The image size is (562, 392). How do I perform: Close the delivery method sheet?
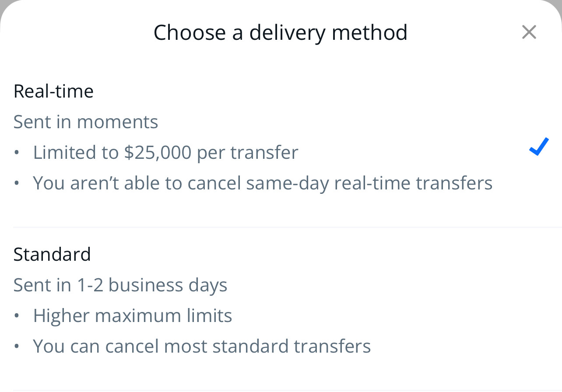point(529,32)
